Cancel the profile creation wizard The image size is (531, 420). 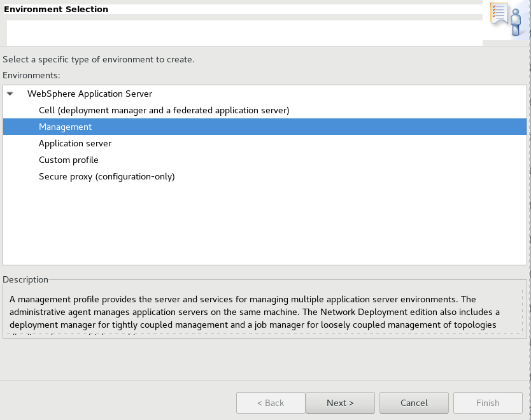point(414,403)
